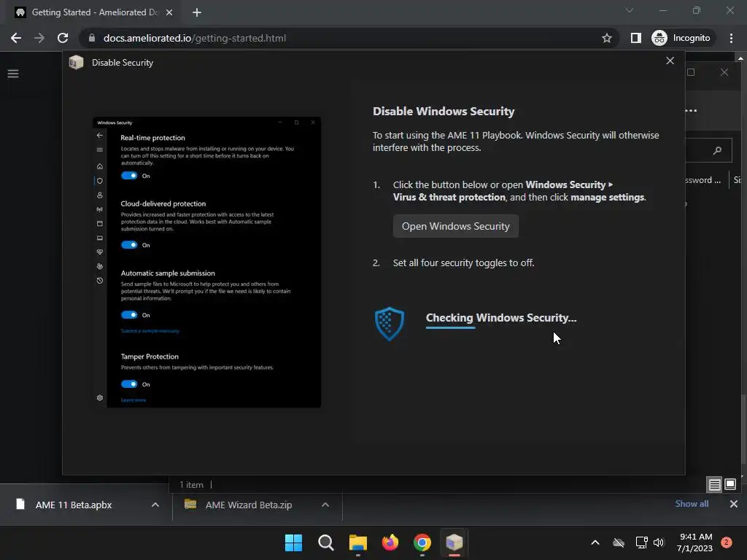
Task: Open volume control tray icon
Action: pyautogui.click(x=659, y=542)
